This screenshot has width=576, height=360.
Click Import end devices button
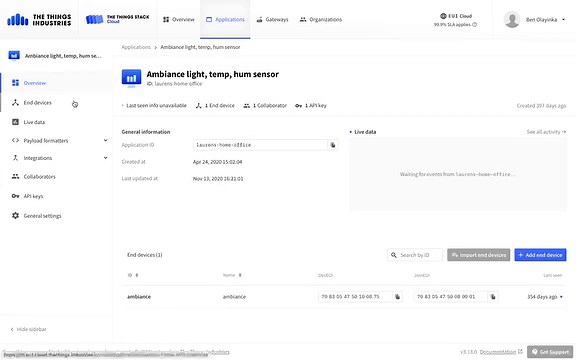[478, 255]
